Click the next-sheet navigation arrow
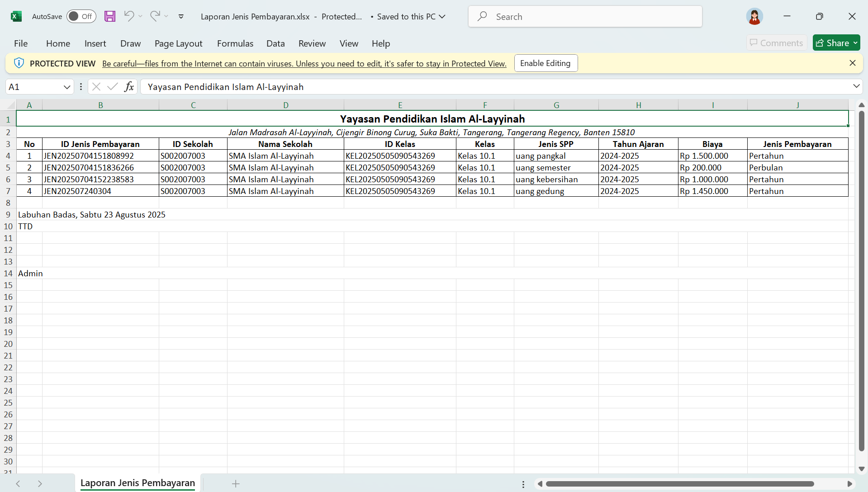The image size is (868, 492). (x=40, y=483)
